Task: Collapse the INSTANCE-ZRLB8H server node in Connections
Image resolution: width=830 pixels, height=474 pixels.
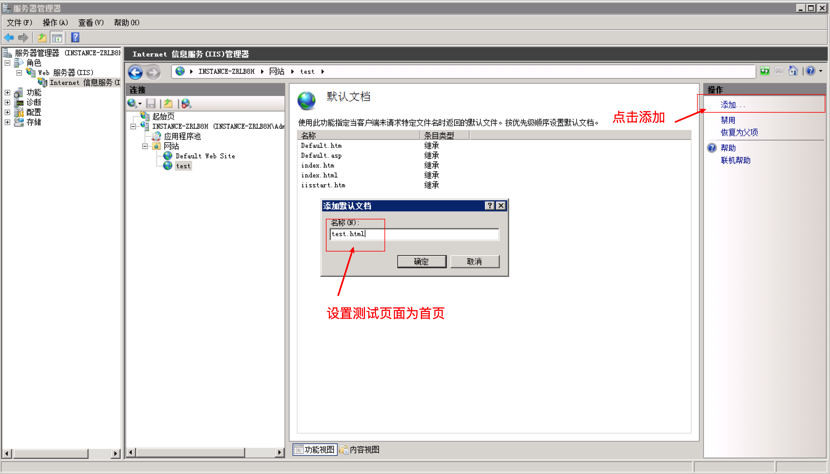Action: click(133, 126)
